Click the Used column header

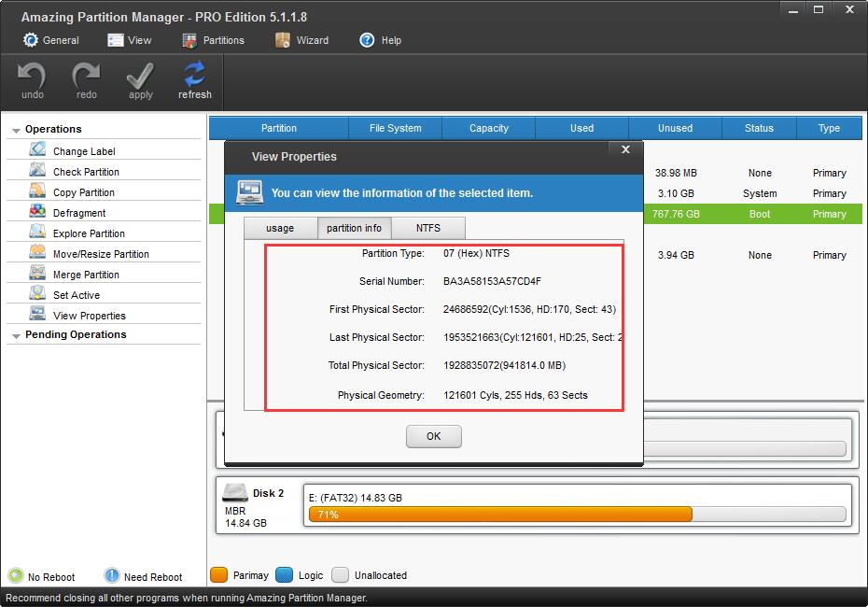581,128
